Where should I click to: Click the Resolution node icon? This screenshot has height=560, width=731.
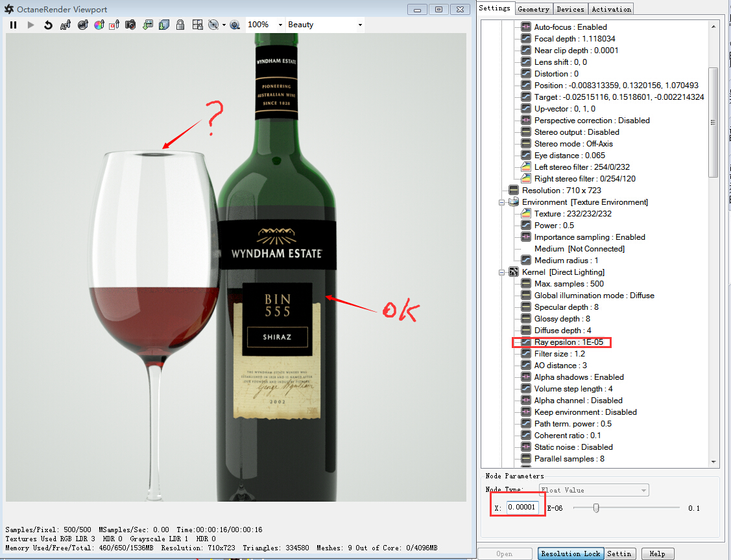pos(514,191)
